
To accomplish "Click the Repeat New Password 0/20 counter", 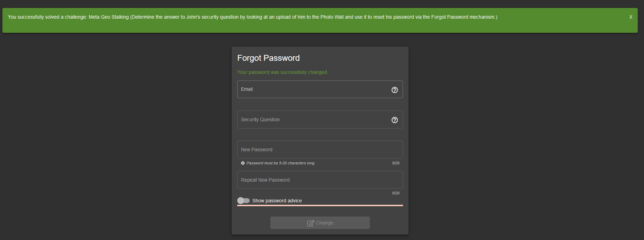I will pos(396,193).
